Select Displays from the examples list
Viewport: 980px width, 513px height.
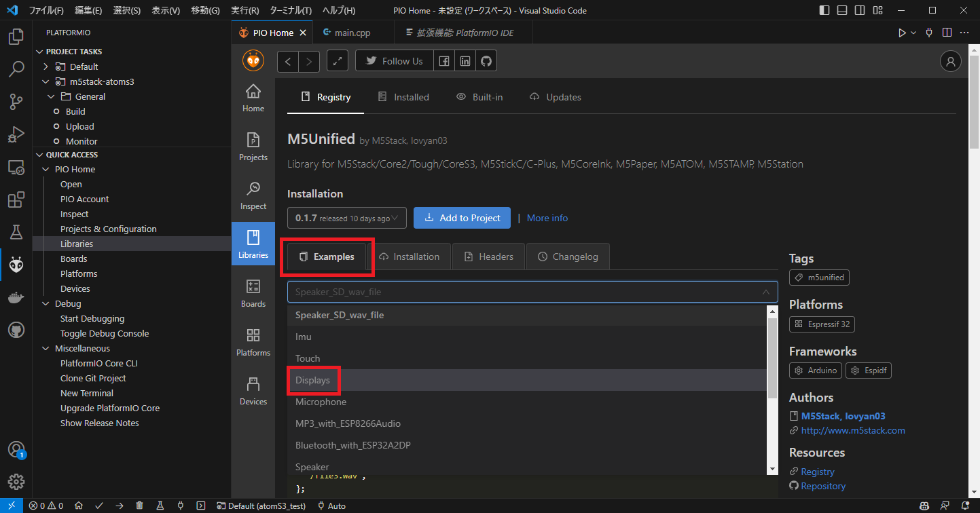(x=313, y=380)
